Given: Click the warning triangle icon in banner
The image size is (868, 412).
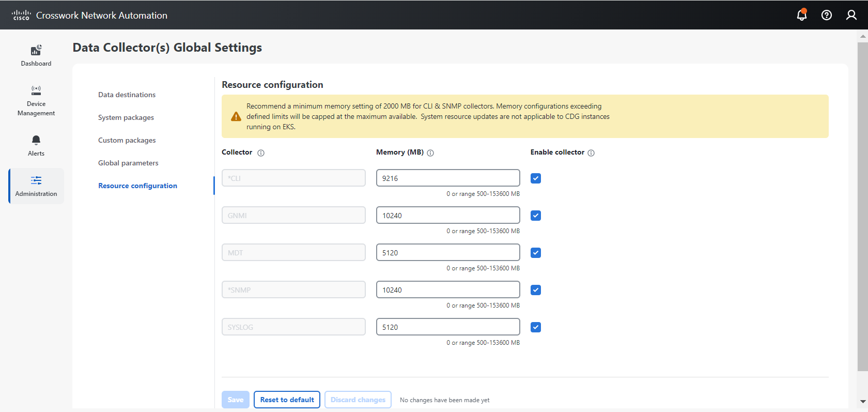Looking at the screenshot, I should click(236, 117).
